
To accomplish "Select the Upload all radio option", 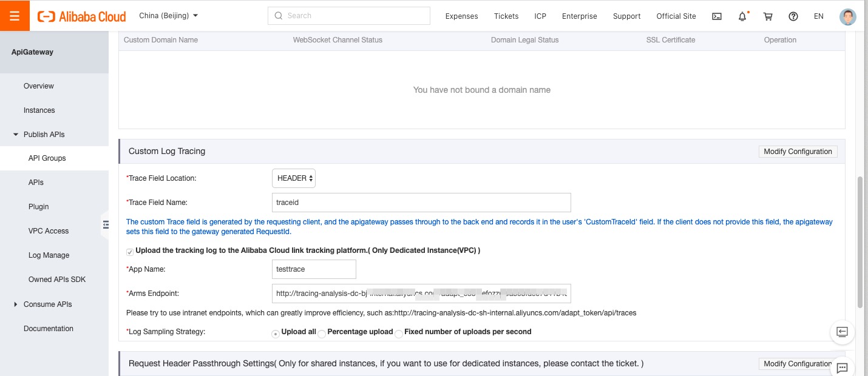I will point(276,332).
